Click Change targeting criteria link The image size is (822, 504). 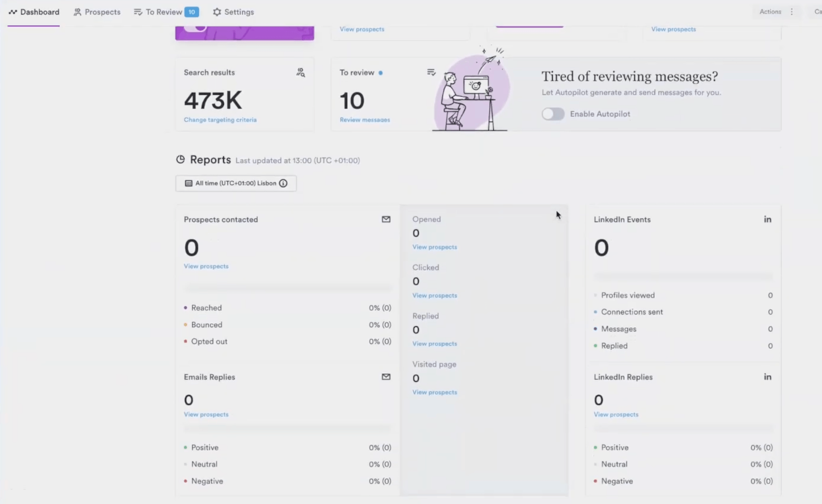(x=220, y=120)
